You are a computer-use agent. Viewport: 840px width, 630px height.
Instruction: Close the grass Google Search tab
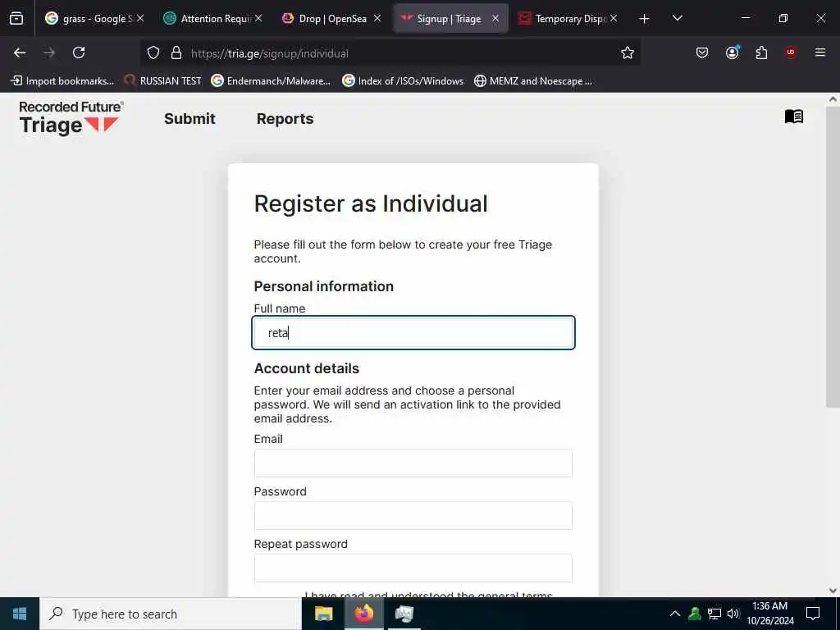pos(140,18)
